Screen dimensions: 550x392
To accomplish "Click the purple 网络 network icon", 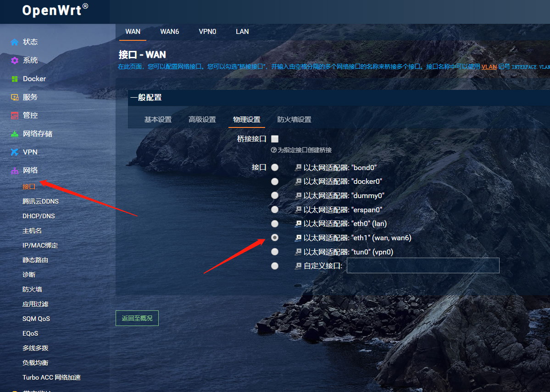I will tap(15, 171).
